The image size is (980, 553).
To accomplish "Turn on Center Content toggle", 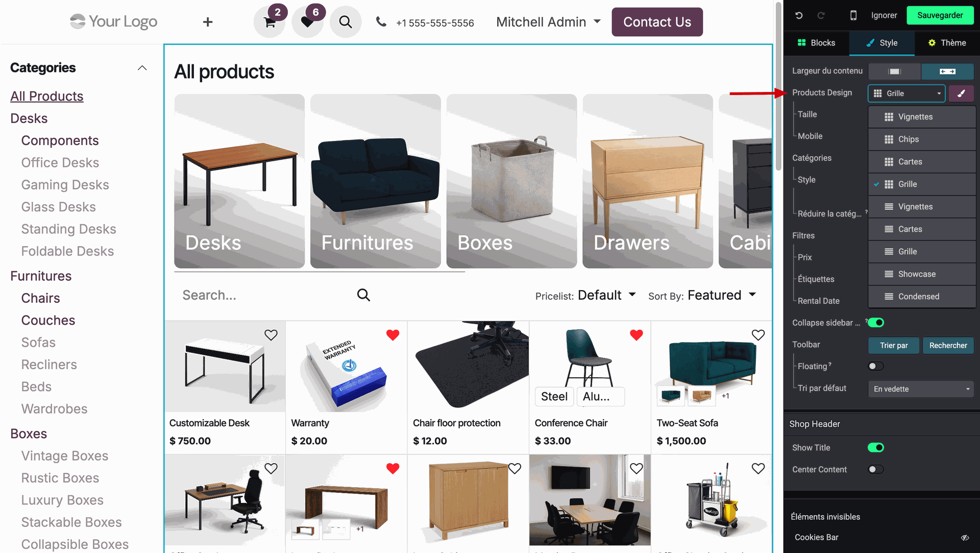I will tap(876, 469).
